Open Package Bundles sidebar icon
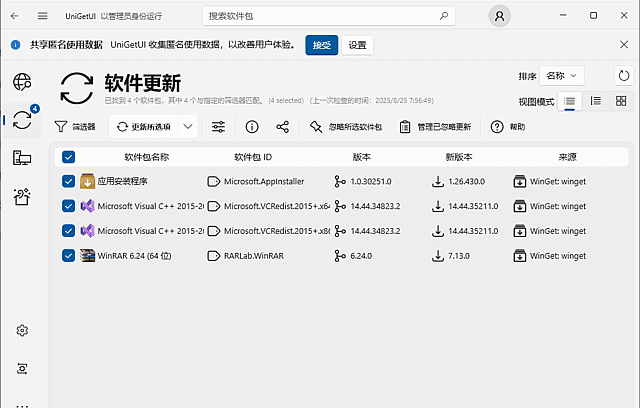 [x=22, y=196]
